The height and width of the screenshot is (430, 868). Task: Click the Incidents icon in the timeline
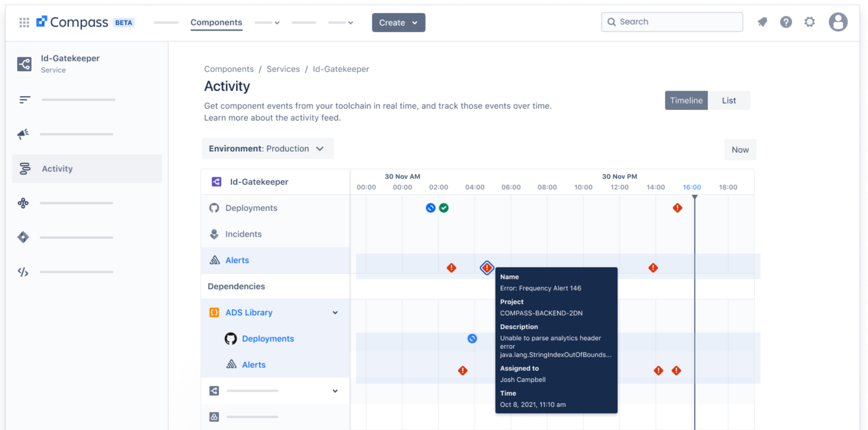[214, 234]
